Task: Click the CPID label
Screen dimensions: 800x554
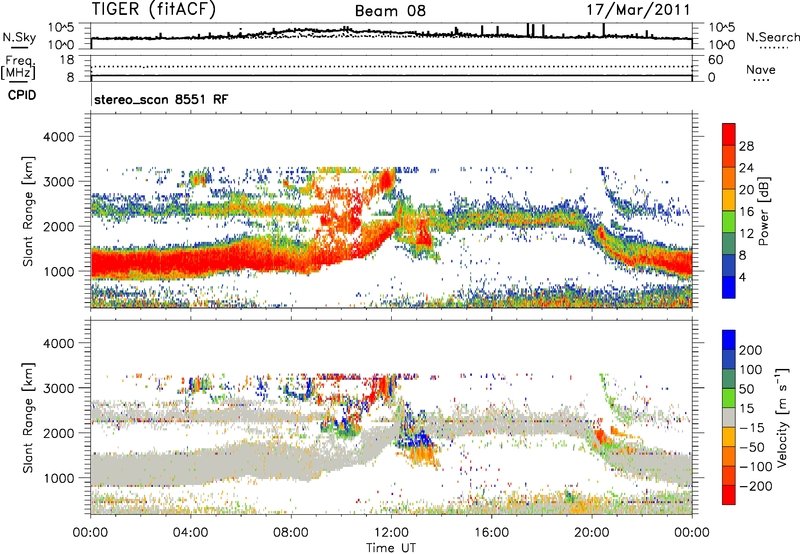Action: click(21, 95)
